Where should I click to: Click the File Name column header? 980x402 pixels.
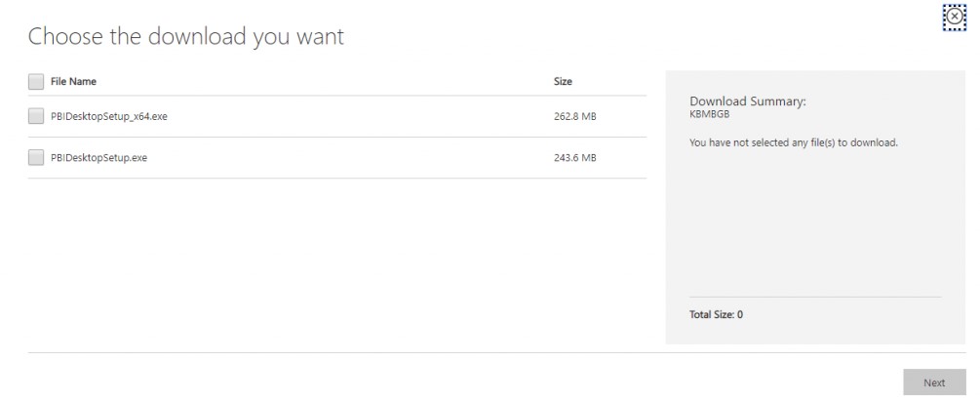(73, 81)
